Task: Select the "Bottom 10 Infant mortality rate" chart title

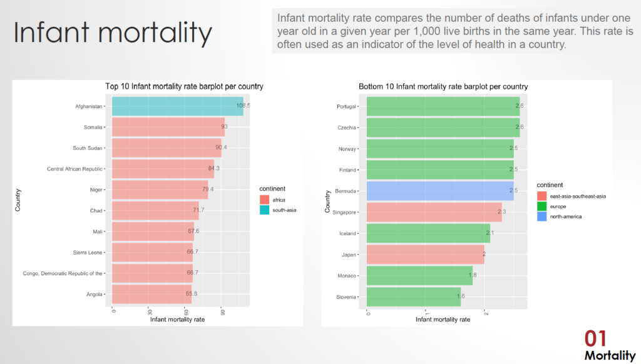Action: click(443, 86)
